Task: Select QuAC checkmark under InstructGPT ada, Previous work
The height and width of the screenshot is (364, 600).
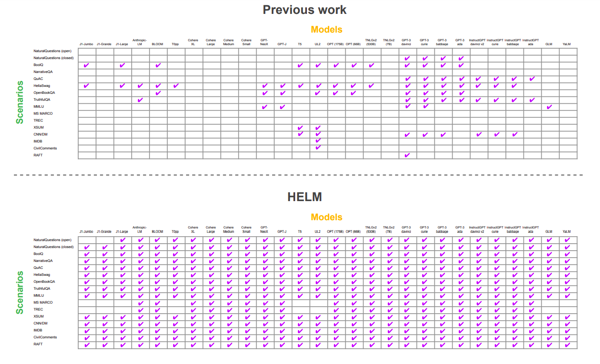Action: [532, 79]
